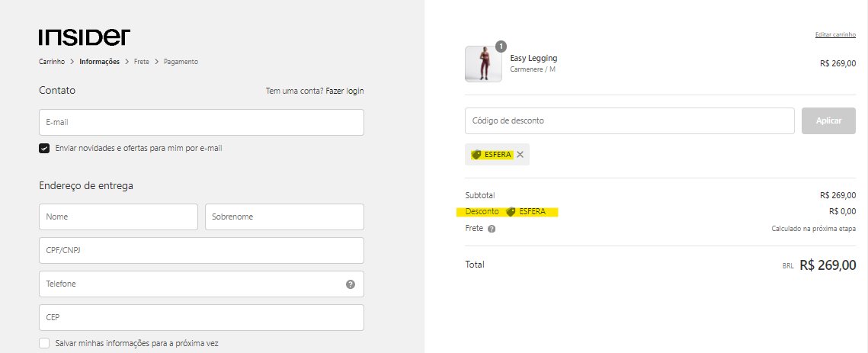Focus the E-mail input field
Image resolution: width=868 pixels, height=353 pixels.
(x=201, y=123)
